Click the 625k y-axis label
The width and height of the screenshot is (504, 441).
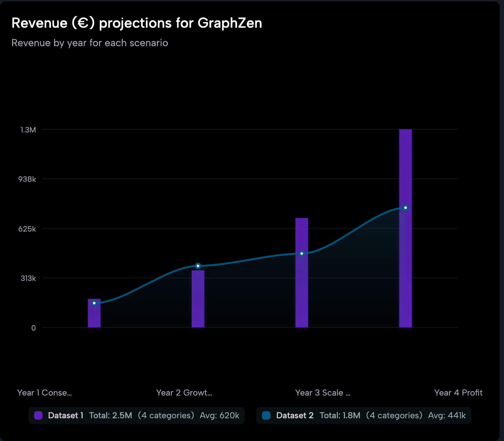[x=27, y=229]
